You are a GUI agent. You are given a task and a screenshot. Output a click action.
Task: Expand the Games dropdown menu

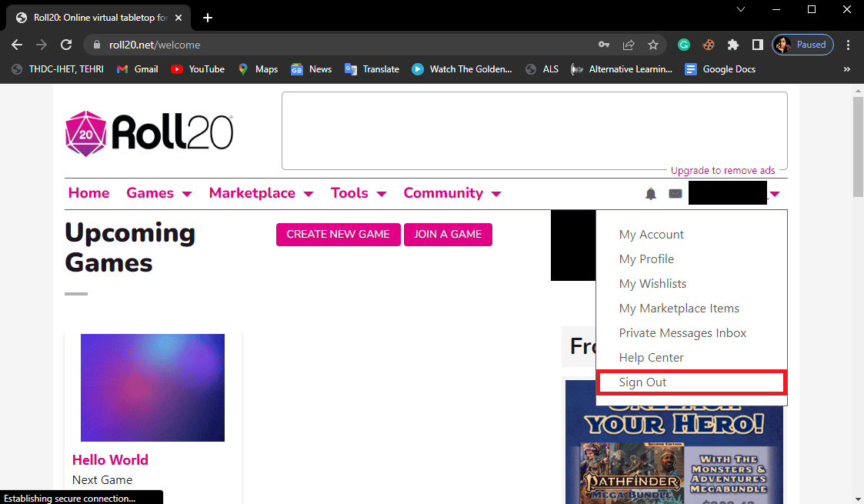(159, 193)
